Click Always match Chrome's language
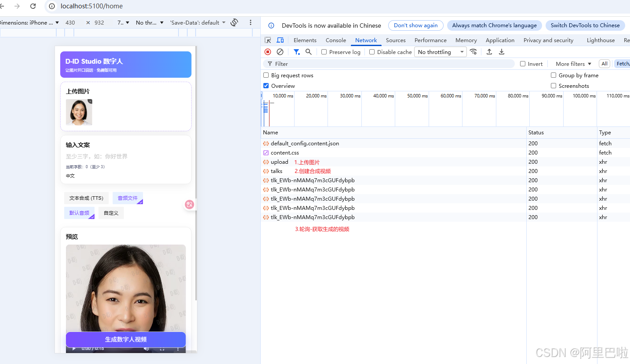This screenshot has width=630, height=364. point(495,25)
